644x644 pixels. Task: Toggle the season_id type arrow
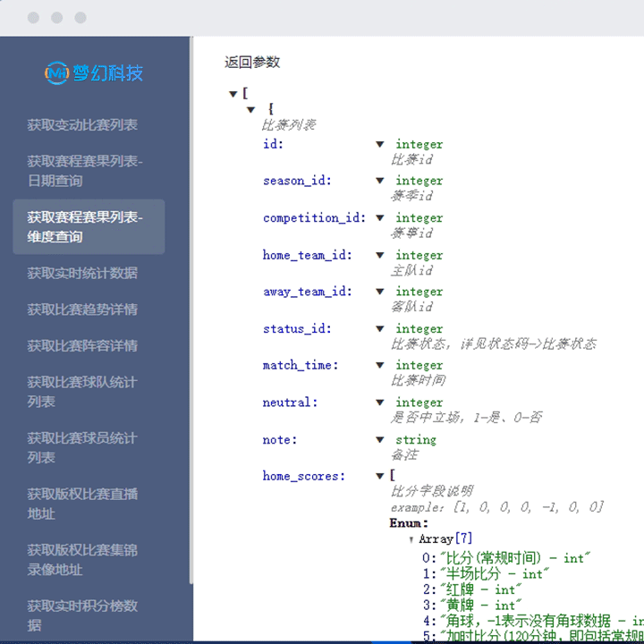(x=380, y=181)
